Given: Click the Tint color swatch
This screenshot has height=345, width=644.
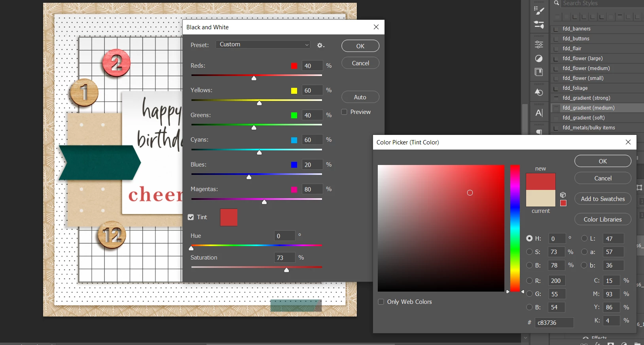Looking at the screenshot, I should click(x=229, y=218).
